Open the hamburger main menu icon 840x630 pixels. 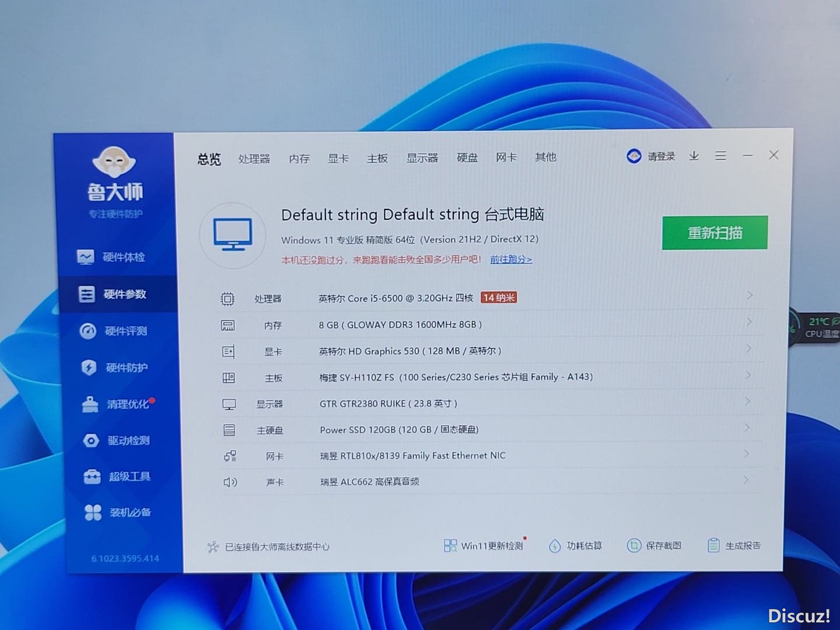[720, 156]
